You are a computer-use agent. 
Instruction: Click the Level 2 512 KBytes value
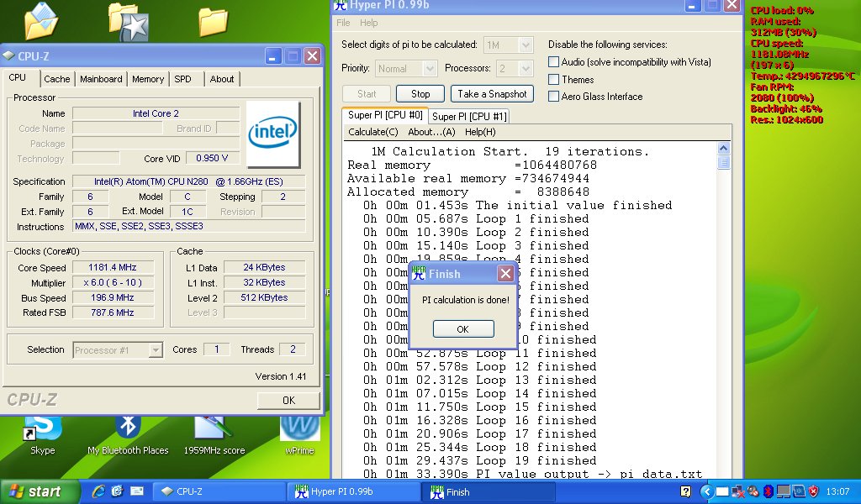pos(264,297)
